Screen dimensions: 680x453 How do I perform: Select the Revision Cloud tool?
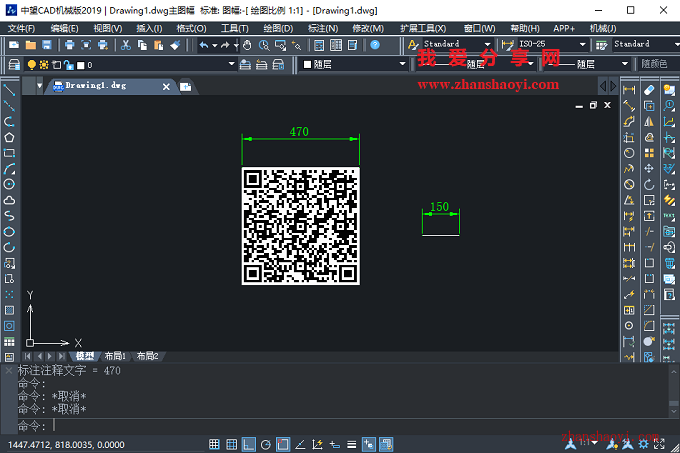click(9, 200)
